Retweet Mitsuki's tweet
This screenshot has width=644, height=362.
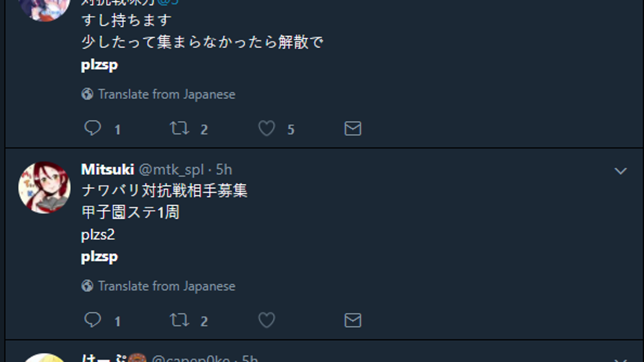179,320
